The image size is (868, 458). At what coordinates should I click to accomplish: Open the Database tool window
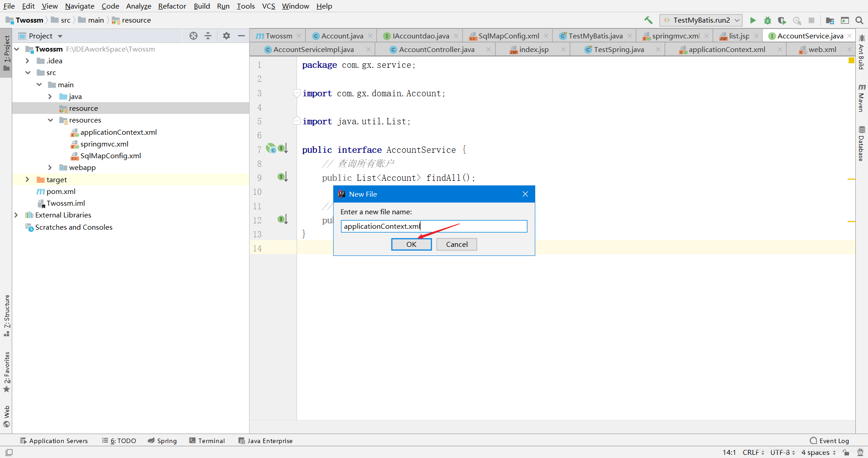[x=862, y=143]
